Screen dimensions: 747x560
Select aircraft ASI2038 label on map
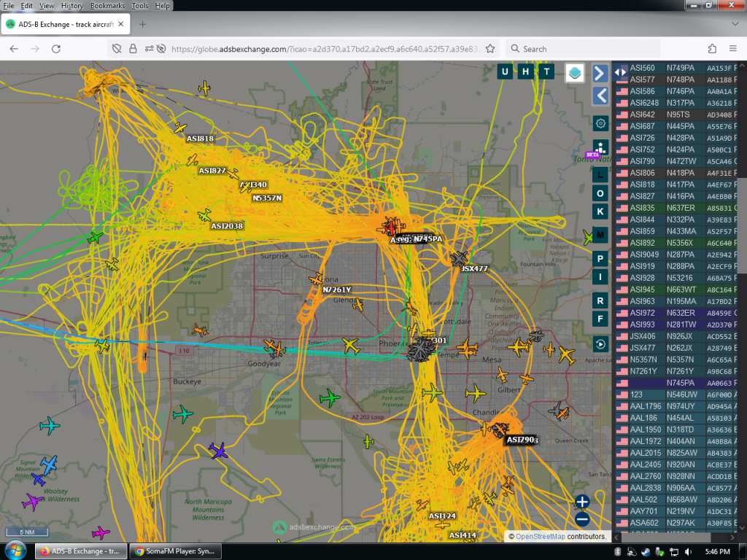[x=227, y=226]
